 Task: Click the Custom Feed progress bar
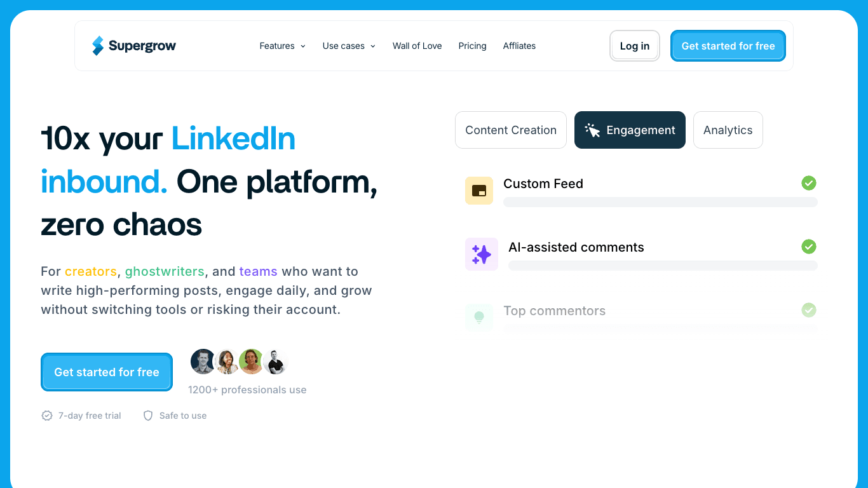660,202
